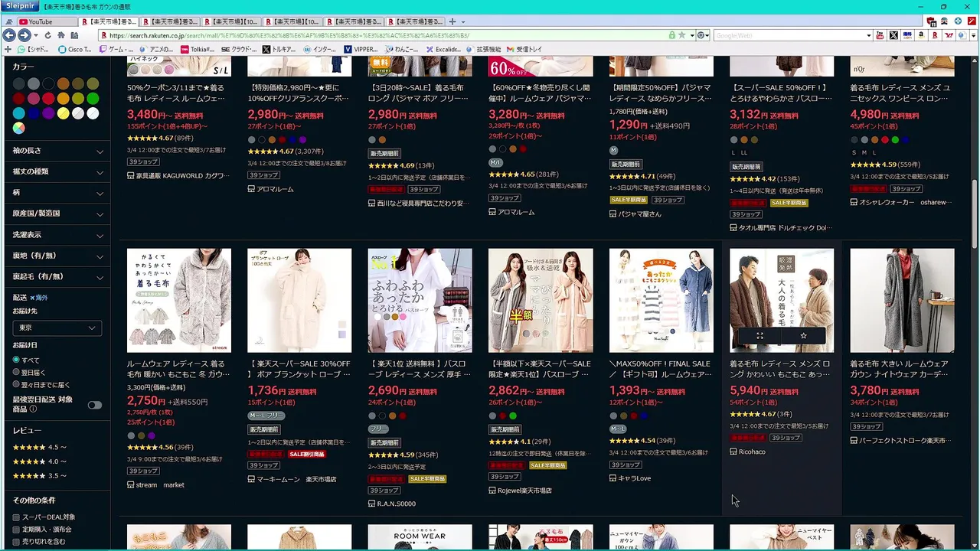Expand the 裏地（有/無） filter

click(x=57, y=256)
